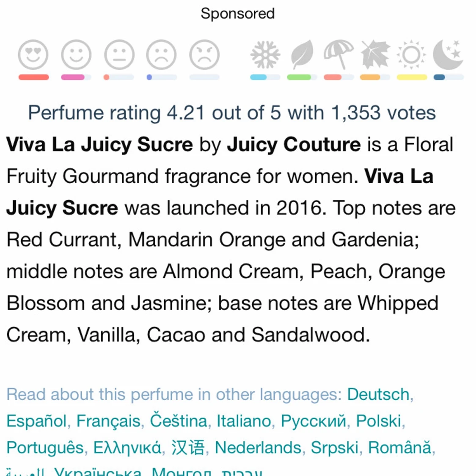
Task: Vote winter with the snowflake icon
Action: click(x=265, y=55)
